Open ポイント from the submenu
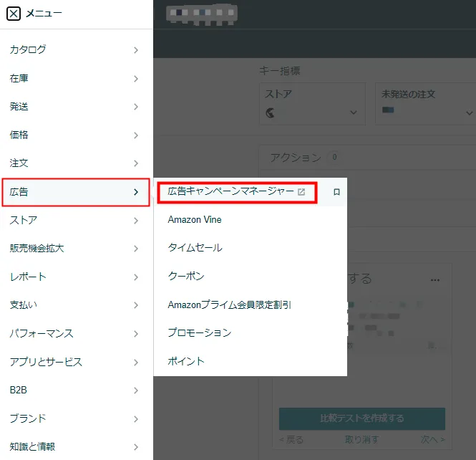This screenshot has width=476, height=460. [186, 361]
